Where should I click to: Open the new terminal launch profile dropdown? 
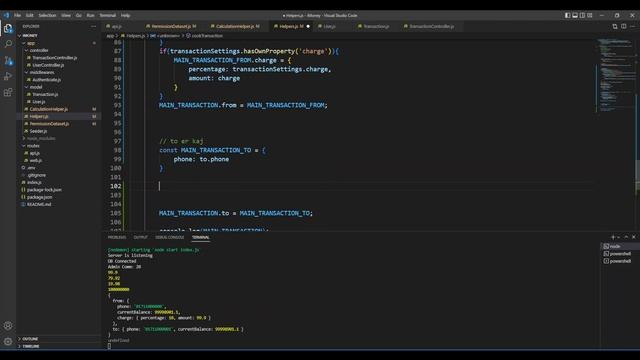619,237
